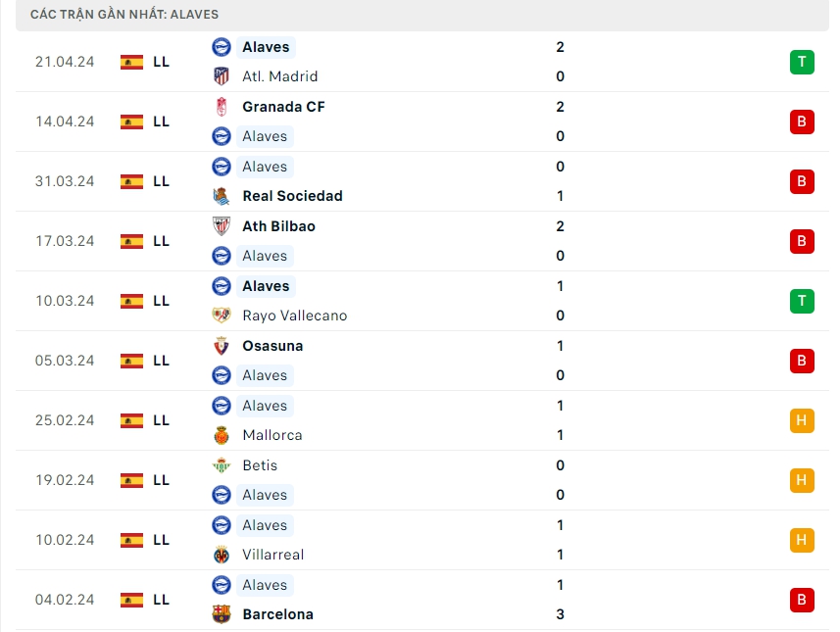This screenshot has height=632, width=840.
Task: Click red B badge for Barcelona match
Action: [x=802, y=600]
